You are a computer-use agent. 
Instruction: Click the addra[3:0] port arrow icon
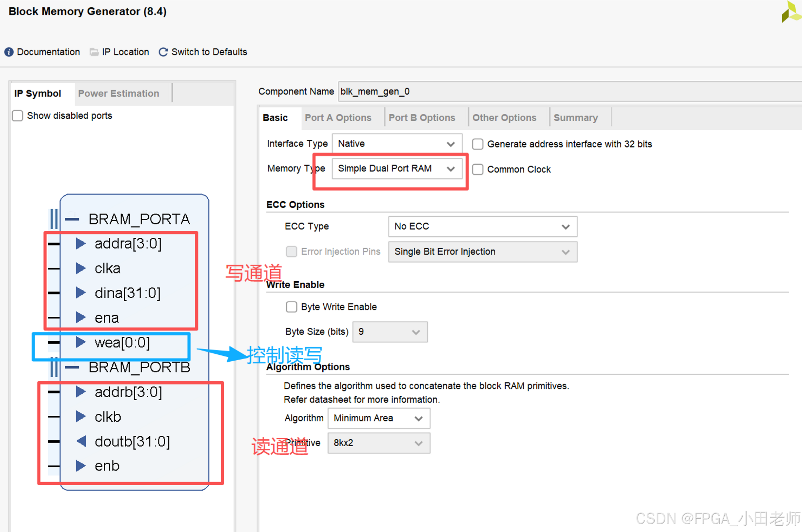pyautogui.click(x=81, y=243)
